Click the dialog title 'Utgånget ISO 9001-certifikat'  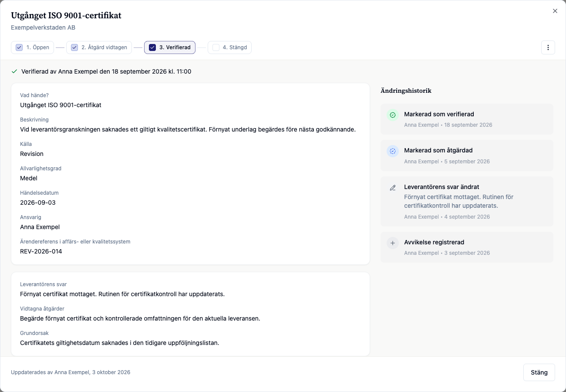(66, 16)
